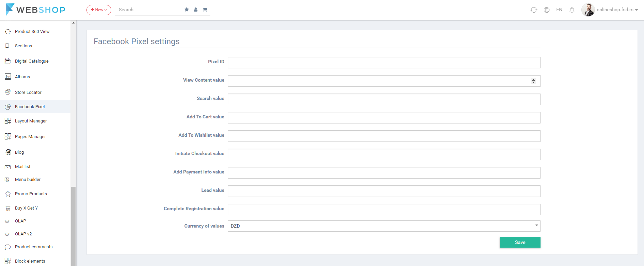644x266 pixels.
Task: Click the Menu builder icon
Action: point(7,180)
